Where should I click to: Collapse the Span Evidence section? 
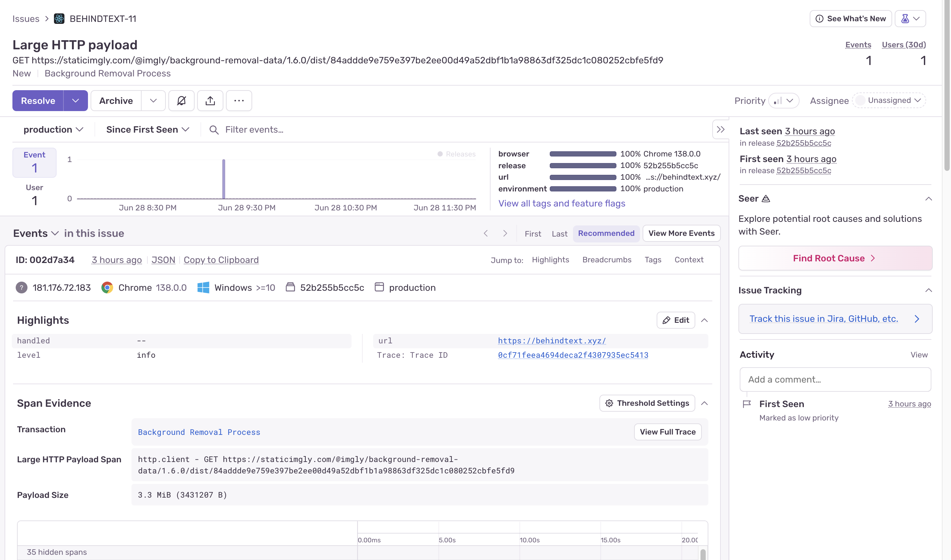coord(704,403)
